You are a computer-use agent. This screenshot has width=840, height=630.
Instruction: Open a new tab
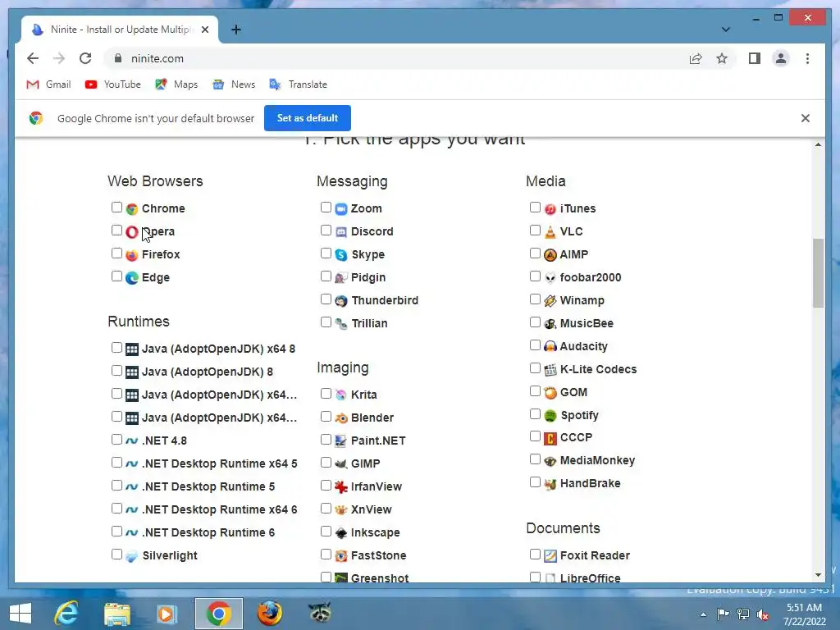coord(236,30)
